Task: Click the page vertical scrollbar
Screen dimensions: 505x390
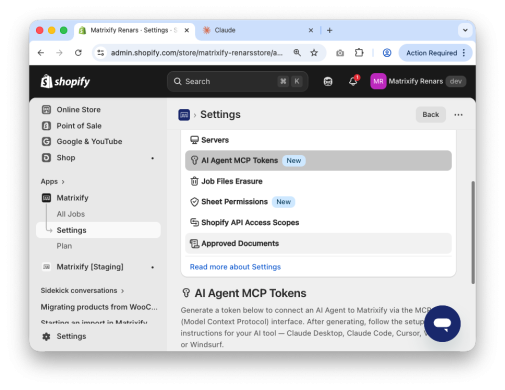Action: click(x=473, y=232)
